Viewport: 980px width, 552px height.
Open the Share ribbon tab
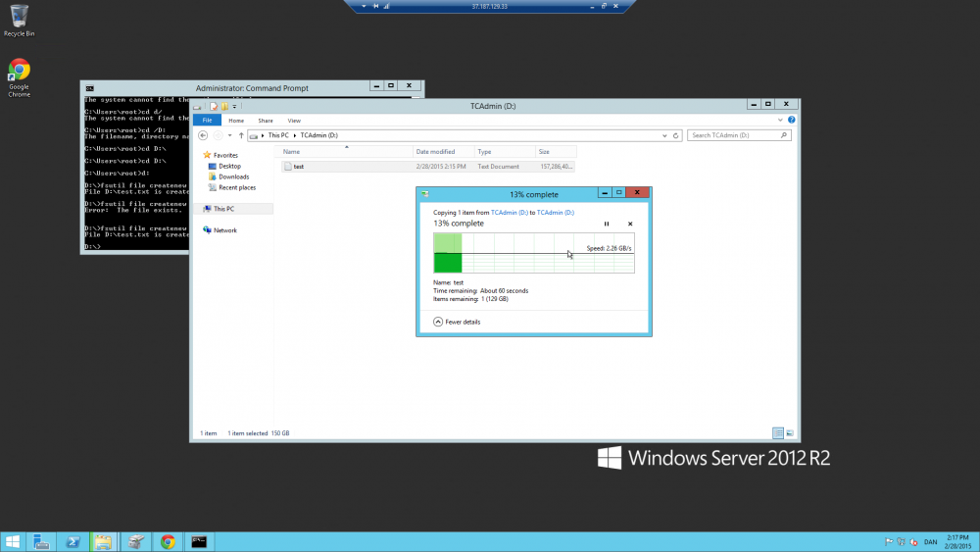(266, 120)
